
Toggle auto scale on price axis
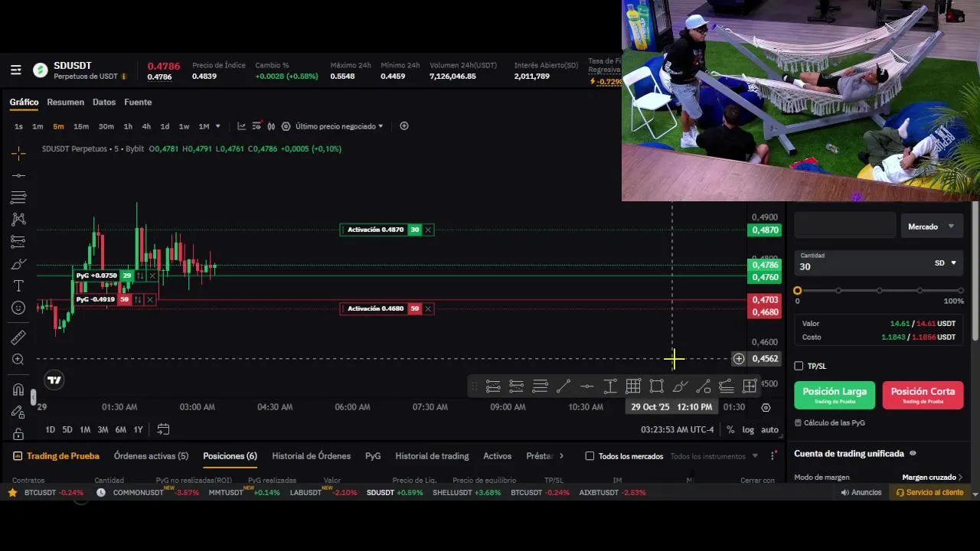point(769,430)
